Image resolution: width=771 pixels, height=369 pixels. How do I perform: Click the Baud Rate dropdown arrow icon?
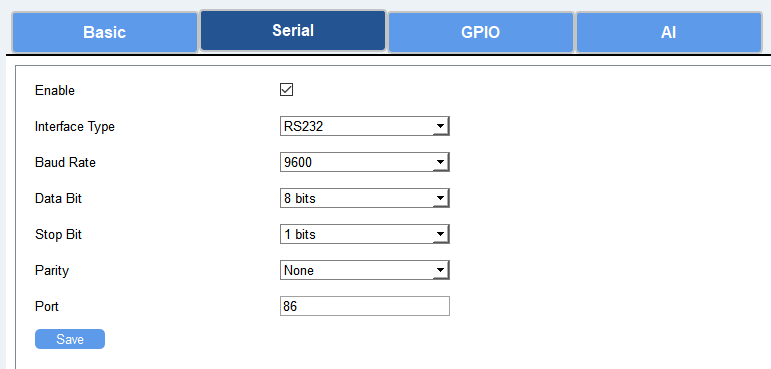click(441, 162)
